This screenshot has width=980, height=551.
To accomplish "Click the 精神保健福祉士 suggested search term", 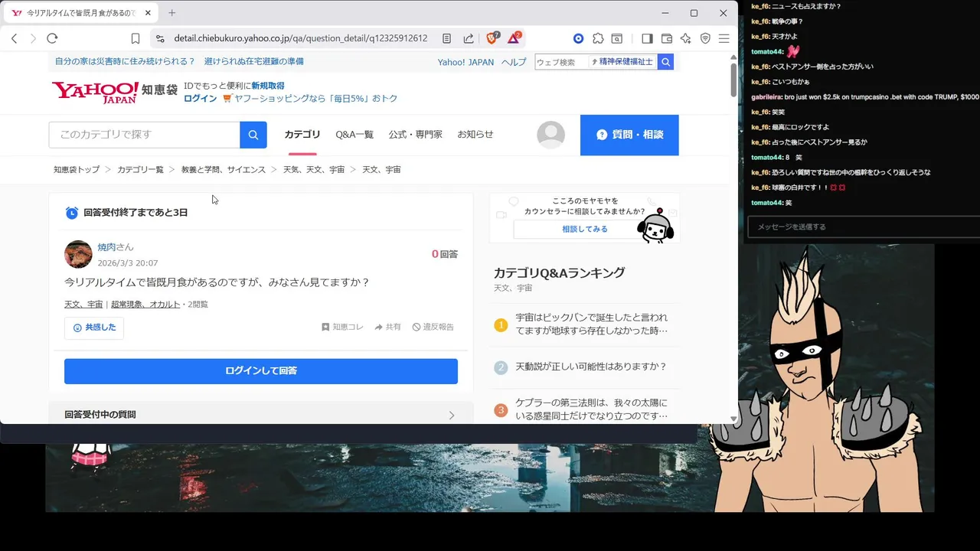I will pos(623,62).
